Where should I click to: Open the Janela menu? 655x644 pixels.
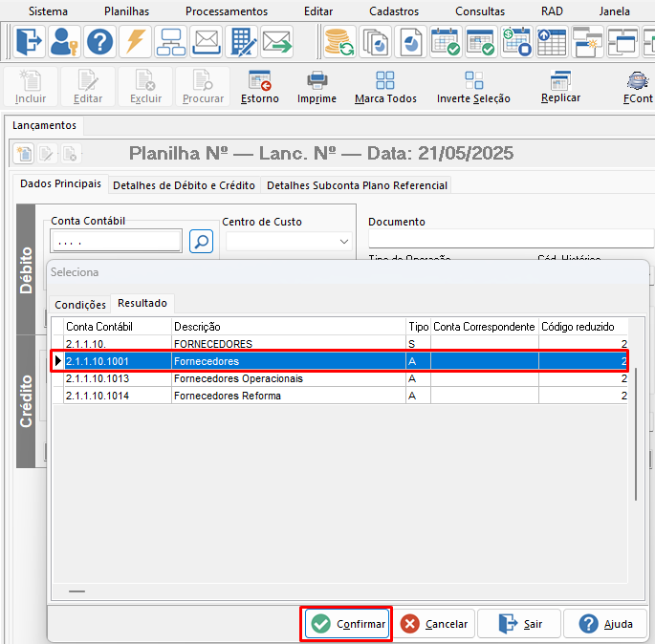pyautogui.click(x=614, y=11)
